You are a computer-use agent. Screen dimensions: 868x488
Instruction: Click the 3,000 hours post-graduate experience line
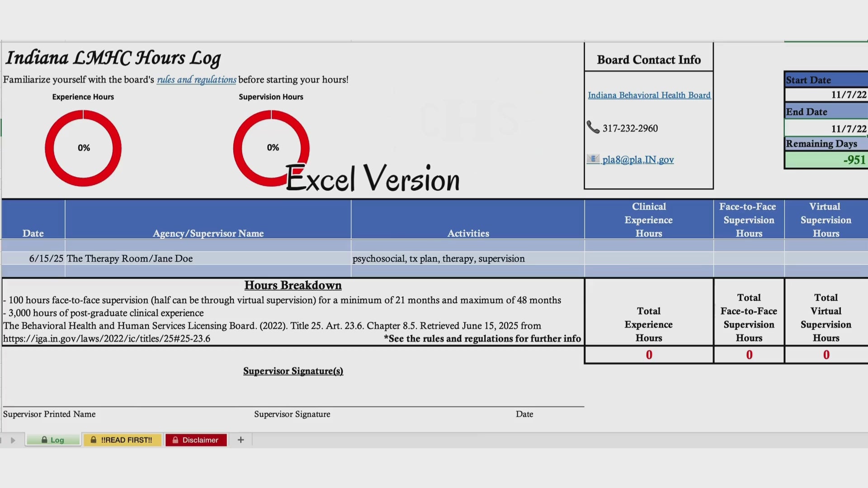click(x=103, y=313)
